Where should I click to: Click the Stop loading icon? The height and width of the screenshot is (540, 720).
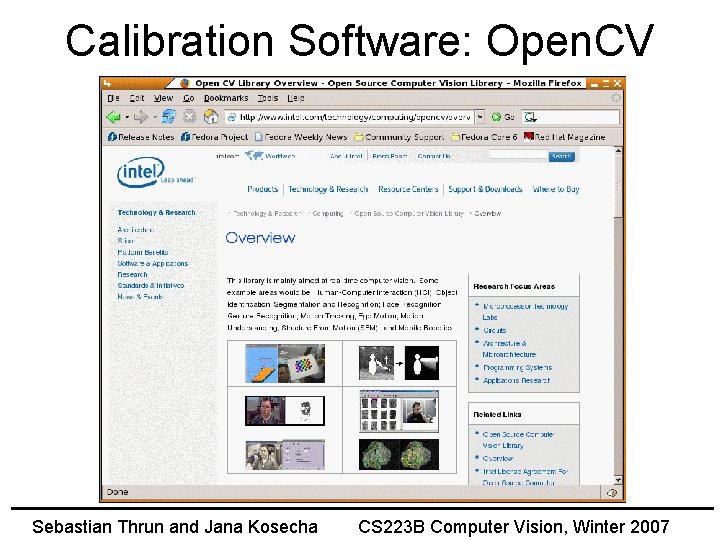point(189,117)
